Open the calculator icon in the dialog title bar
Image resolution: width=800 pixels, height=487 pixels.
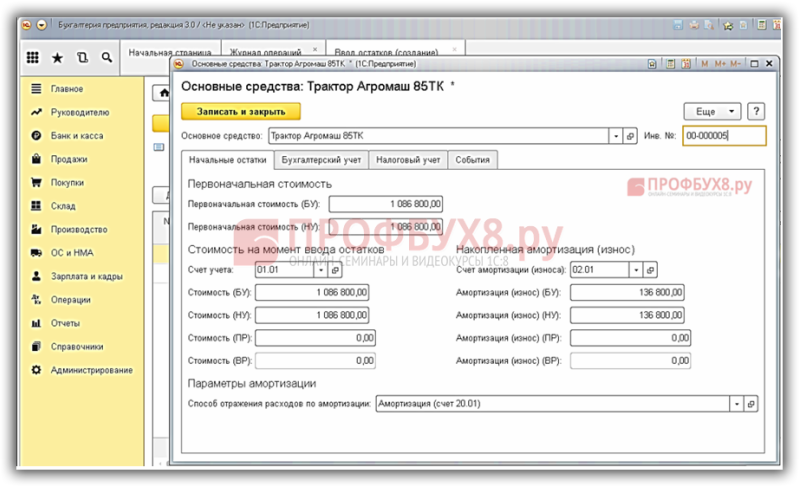tap(671, 64)
